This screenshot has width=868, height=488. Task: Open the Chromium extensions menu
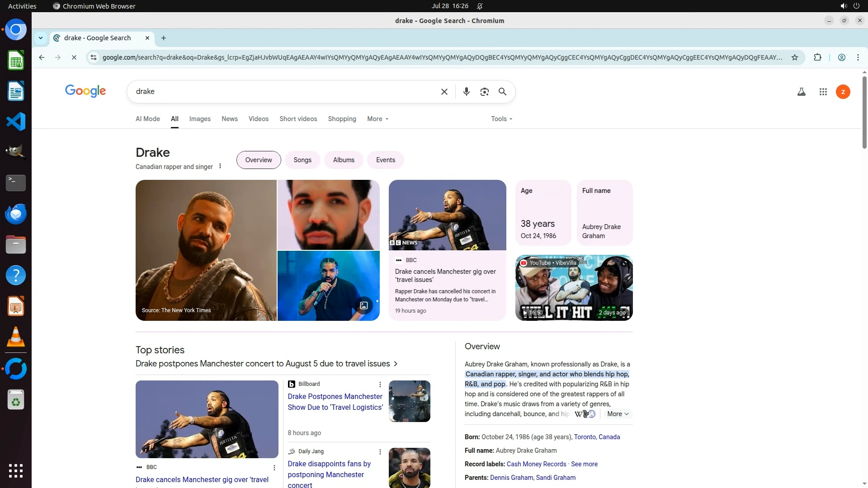click(817, 57)
